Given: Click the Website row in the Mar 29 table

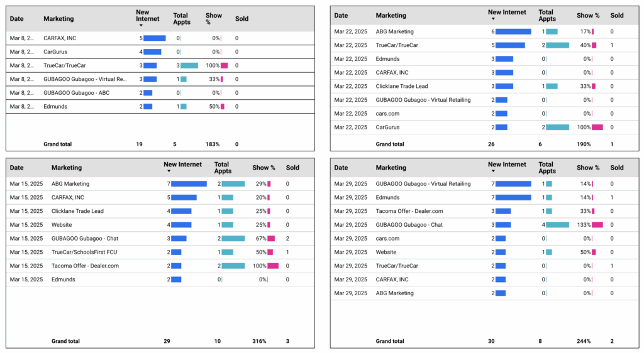Looking at the screenshot, I should pos(387,252).
